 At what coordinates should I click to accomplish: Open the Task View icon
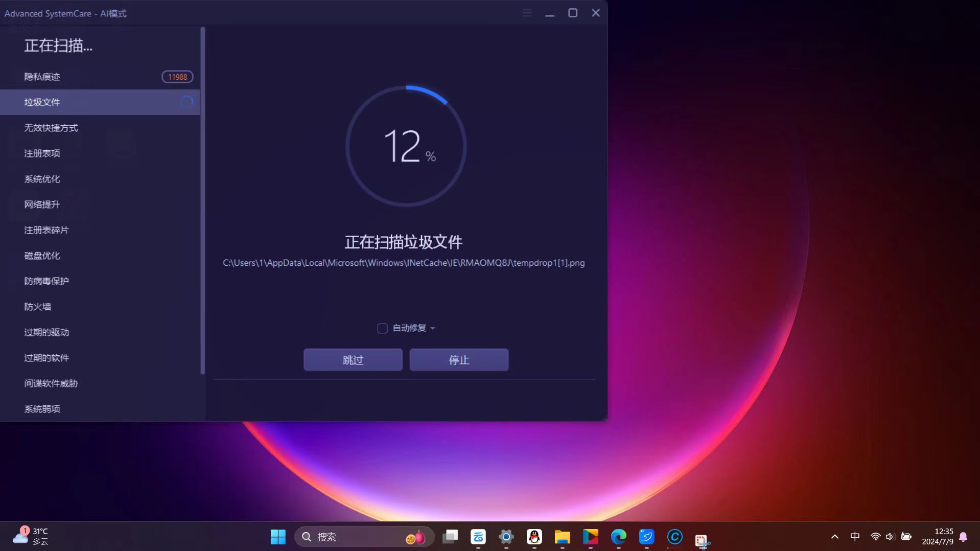pos(450,537)
